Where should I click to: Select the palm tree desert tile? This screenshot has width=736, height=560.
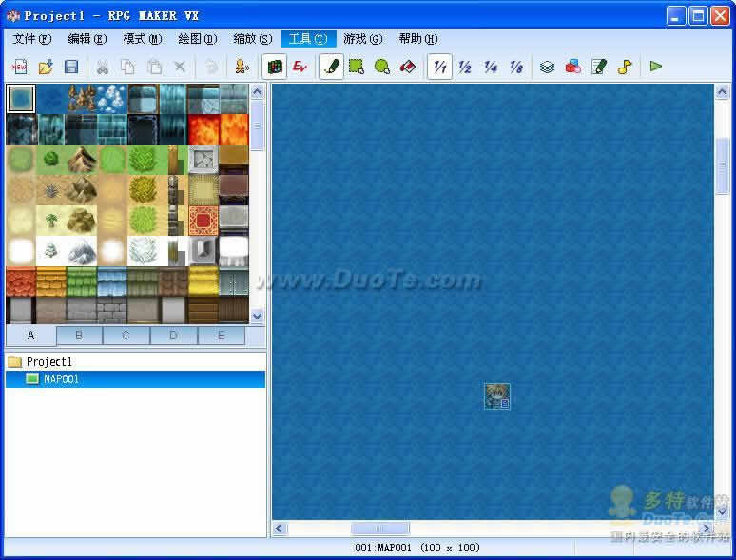(51, 221)
